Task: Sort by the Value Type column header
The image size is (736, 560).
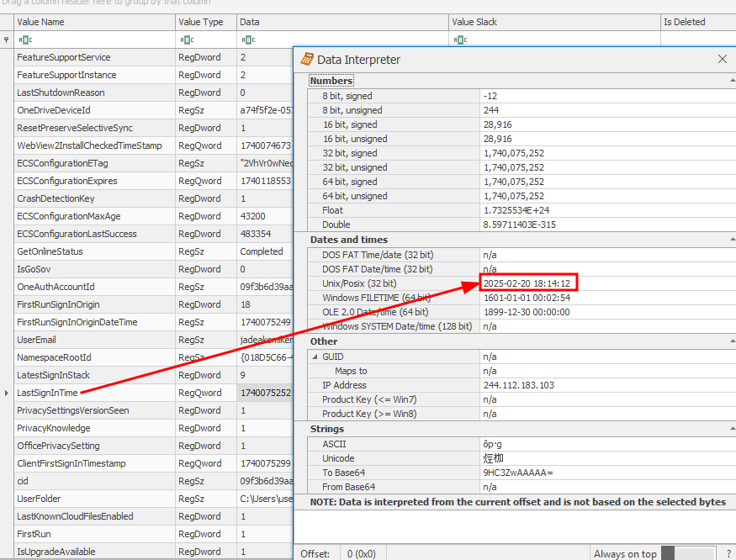Action: 206,22
